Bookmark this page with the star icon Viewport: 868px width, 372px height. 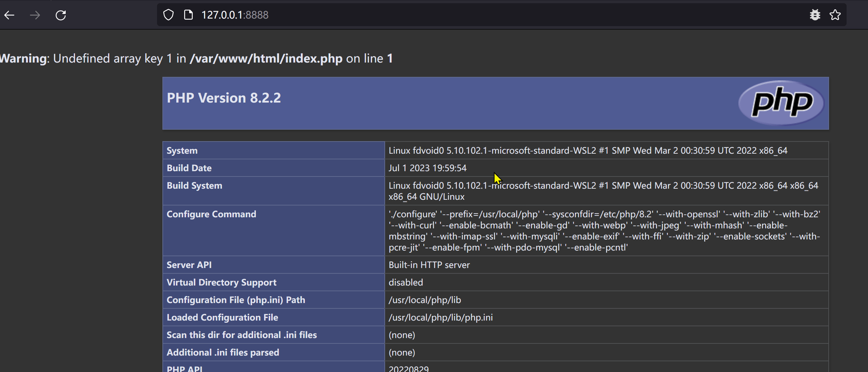835,15
